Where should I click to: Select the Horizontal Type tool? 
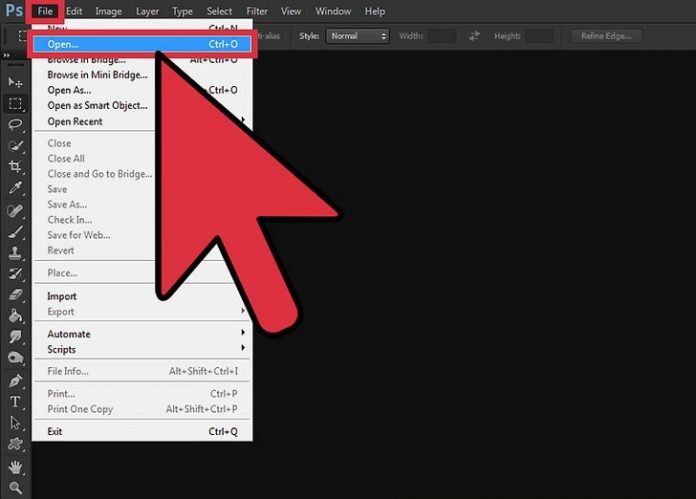coord(15,402)
